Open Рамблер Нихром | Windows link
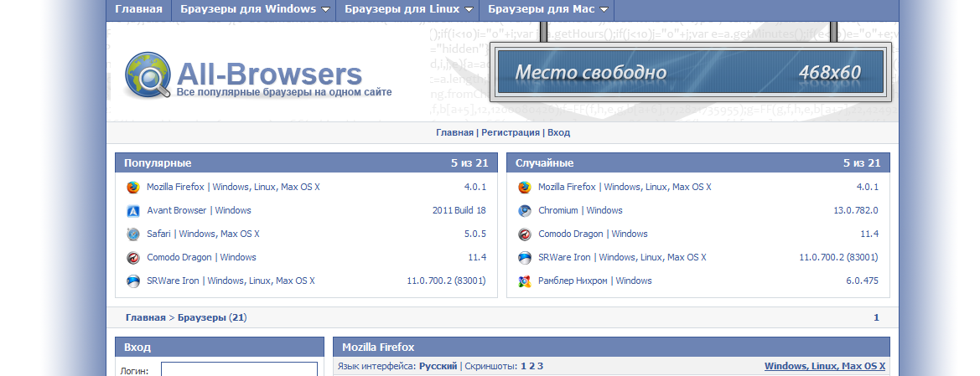The width and height of the screenshot is (980, 376). pyautogui.click(x=594, y=281)
